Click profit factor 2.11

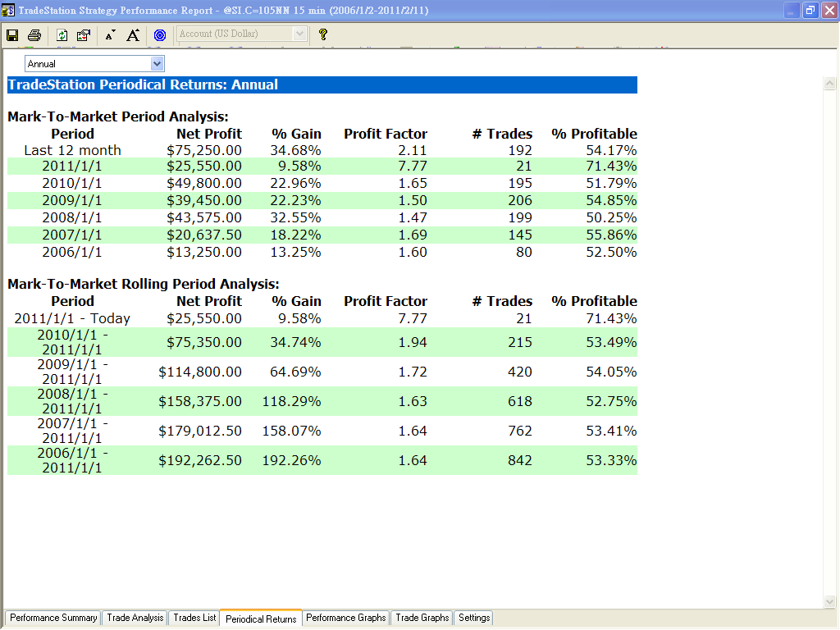point(413,151)
